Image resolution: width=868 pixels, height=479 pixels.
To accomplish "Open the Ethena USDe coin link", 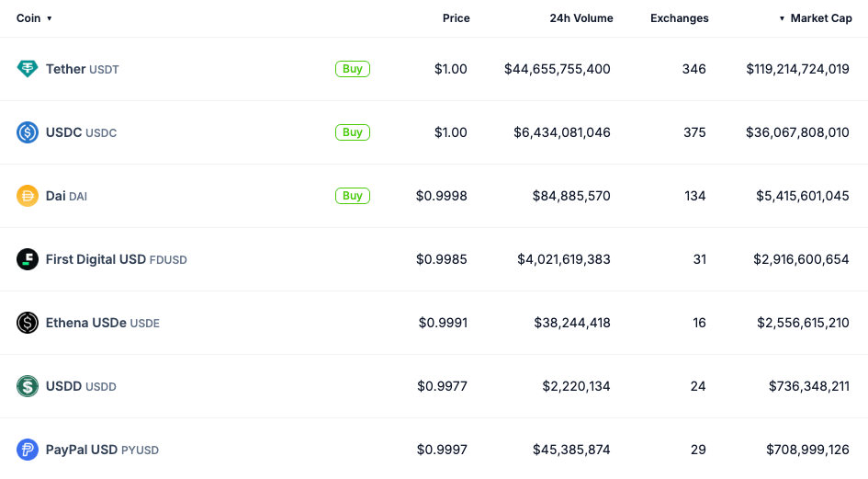I will tap(102, 323).
